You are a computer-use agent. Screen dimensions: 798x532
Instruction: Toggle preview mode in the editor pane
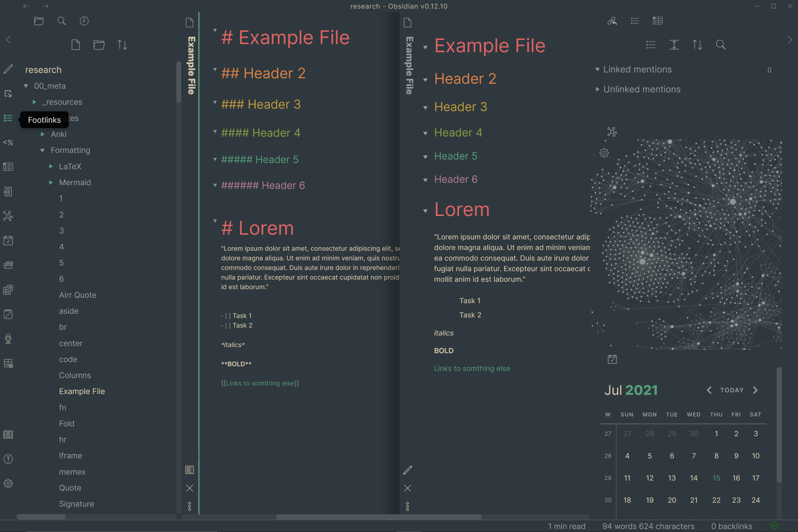click(190, 470)
